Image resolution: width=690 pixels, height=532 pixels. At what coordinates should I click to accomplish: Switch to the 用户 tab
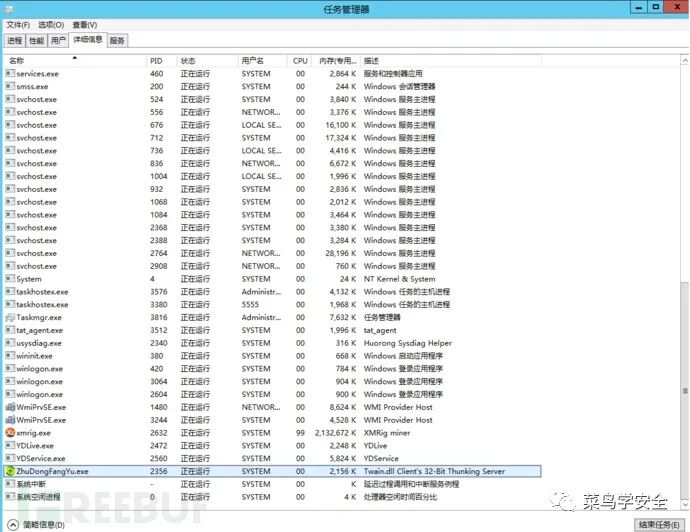(x=58, y=40)
